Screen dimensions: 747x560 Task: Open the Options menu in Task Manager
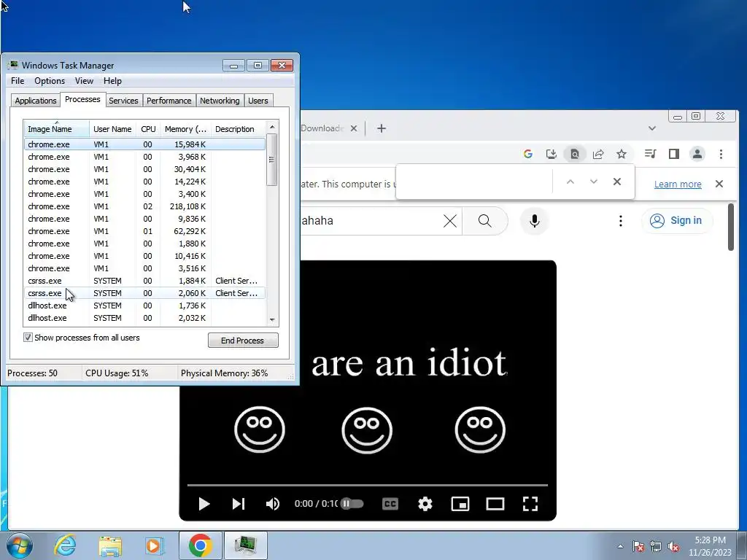pyautogui.click(x=50, y=81)
